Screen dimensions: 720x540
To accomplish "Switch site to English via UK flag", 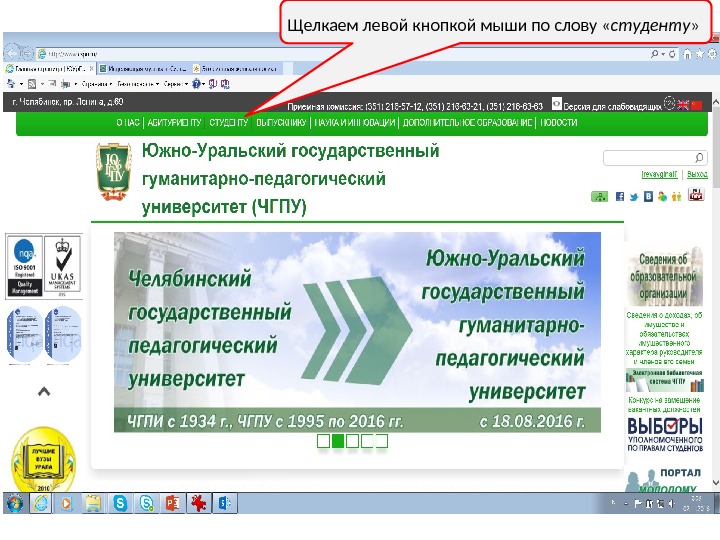I will [x=683, y=105].
